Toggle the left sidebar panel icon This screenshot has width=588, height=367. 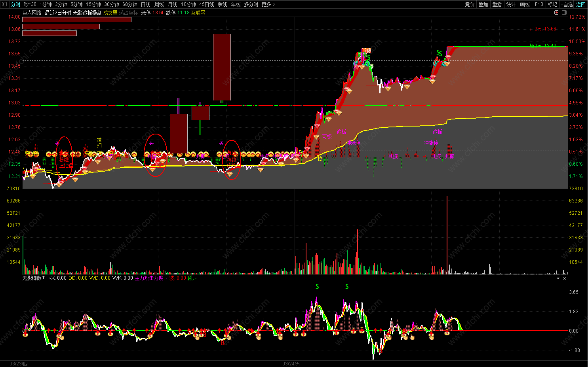tap(5, 4)
